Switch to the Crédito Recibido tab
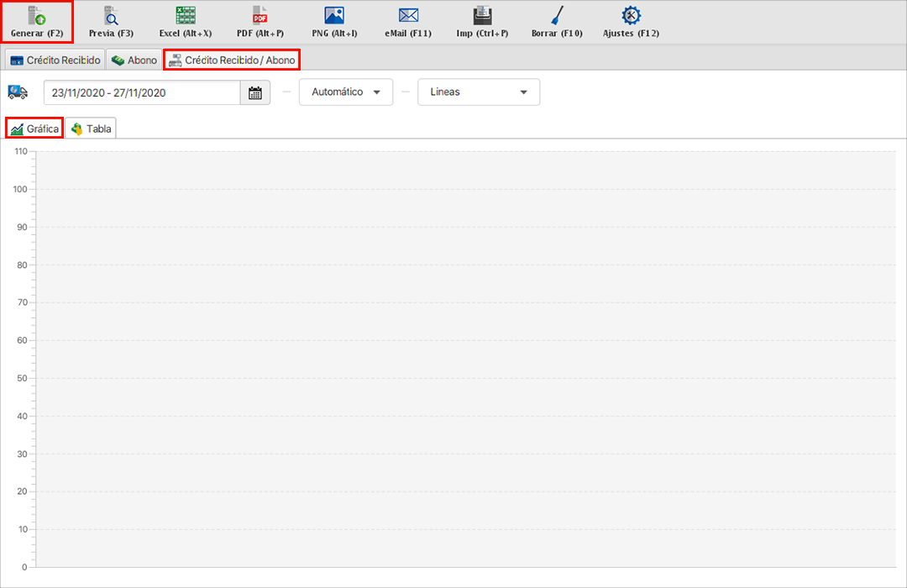The image size is (907, 588). 55,60
